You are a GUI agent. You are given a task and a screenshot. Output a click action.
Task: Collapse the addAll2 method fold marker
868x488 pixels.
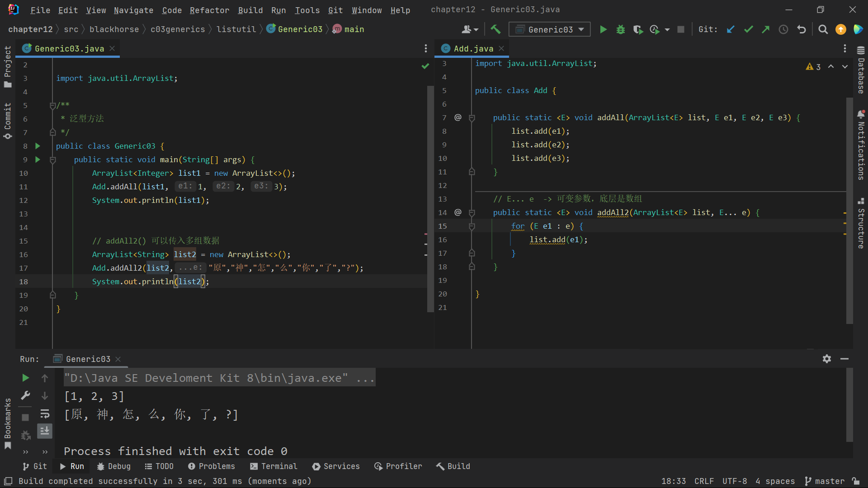pyautogui.click(x=472, y=212)
